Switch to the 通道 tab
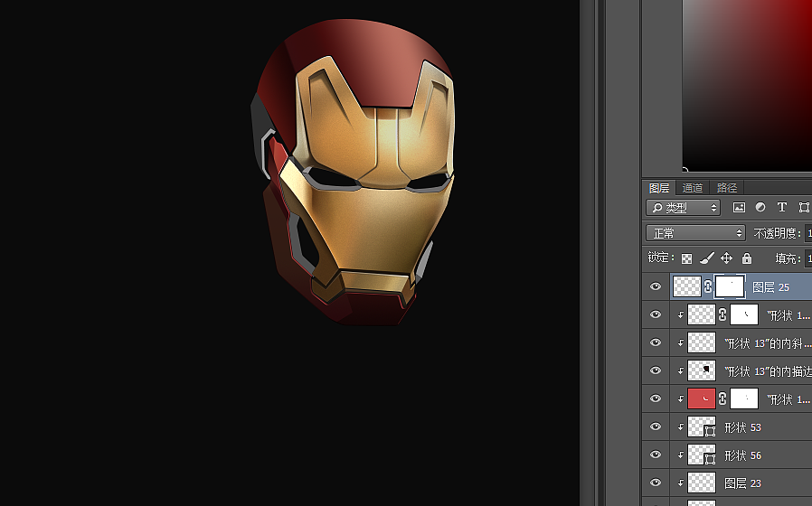Viewport: 812px width, 506px height. click(693, 187)
